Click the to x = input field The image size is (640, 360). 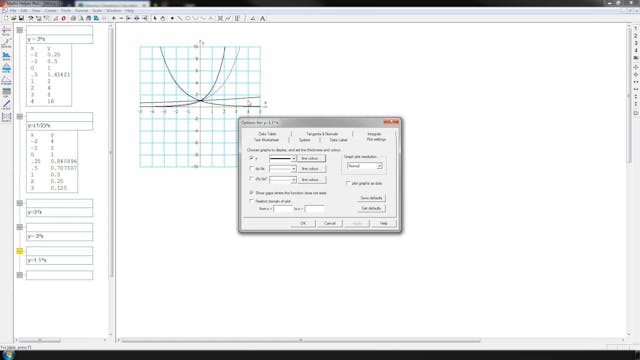(x=315, y=209)
